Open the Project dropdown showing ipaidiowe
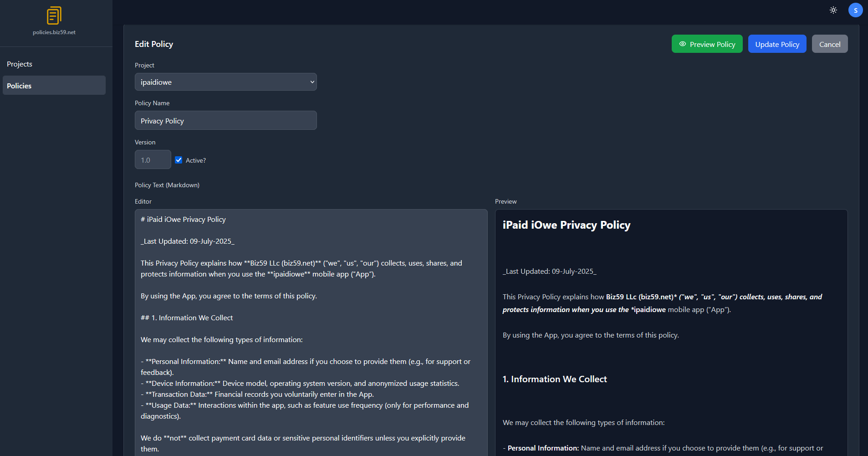The width and height of the screenshot is (868, 456). pyautogui.click(x=225, y=82)
